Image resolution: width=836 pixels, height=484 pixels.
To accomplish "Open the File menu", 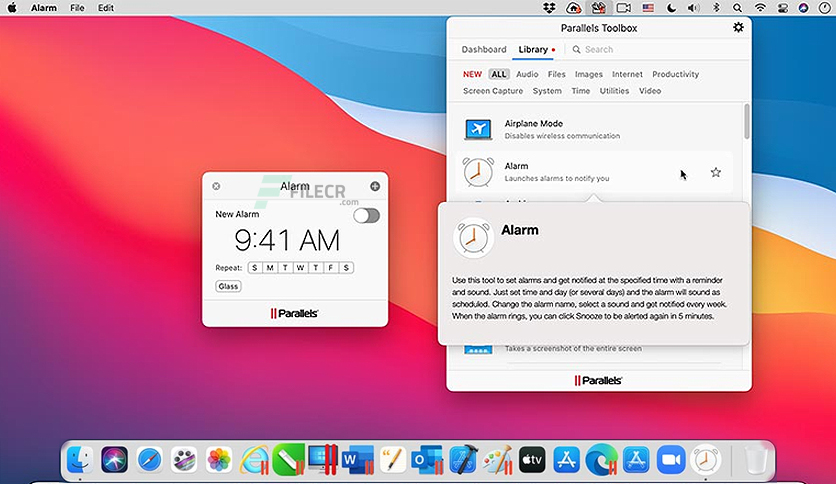I will click(77, 7).
